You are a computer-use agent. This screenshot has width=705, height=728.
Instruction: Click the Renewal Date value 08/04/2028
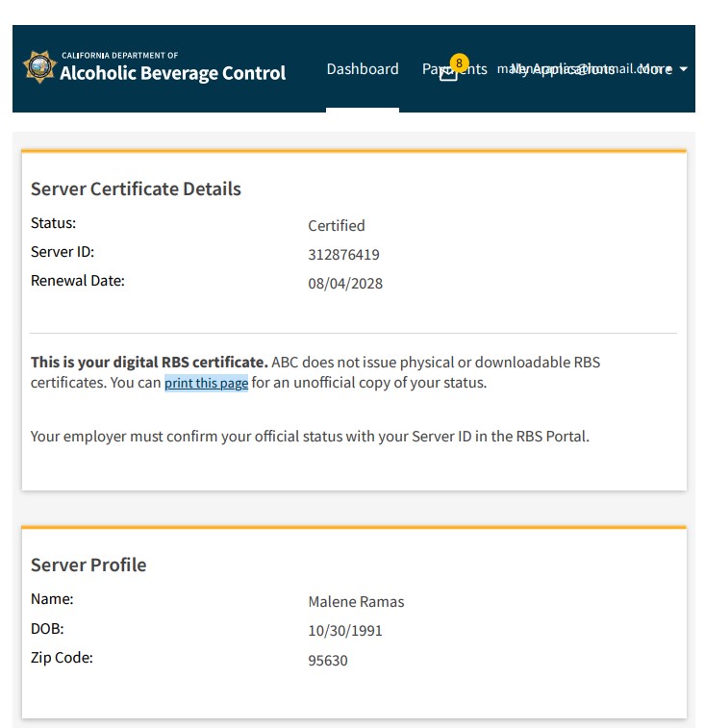pyautogui.click(x=345, y=284)
